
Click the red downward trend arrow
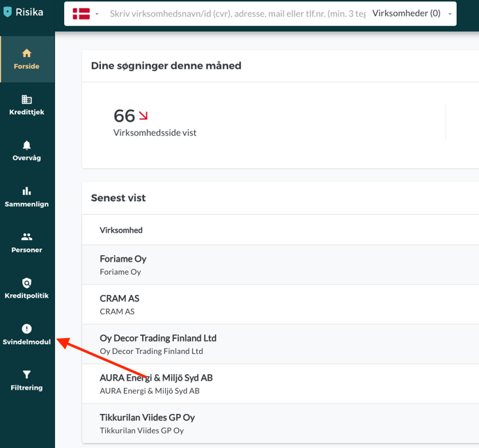point(143,115)
